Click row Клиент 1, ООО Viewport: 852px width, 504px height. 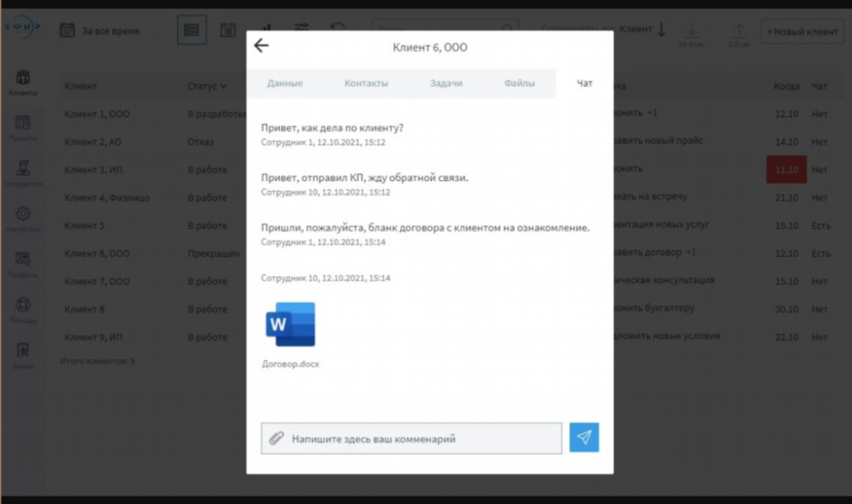click(x=97, y=114)
